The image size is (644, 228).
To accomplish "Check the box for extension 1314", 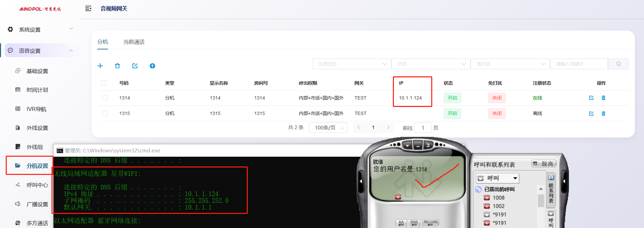I will [105, 98].
